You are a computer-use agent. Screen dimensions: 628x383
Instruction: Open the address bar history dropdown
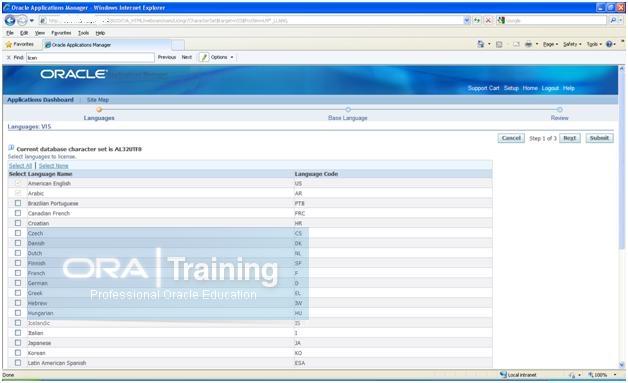pos(467,20)
